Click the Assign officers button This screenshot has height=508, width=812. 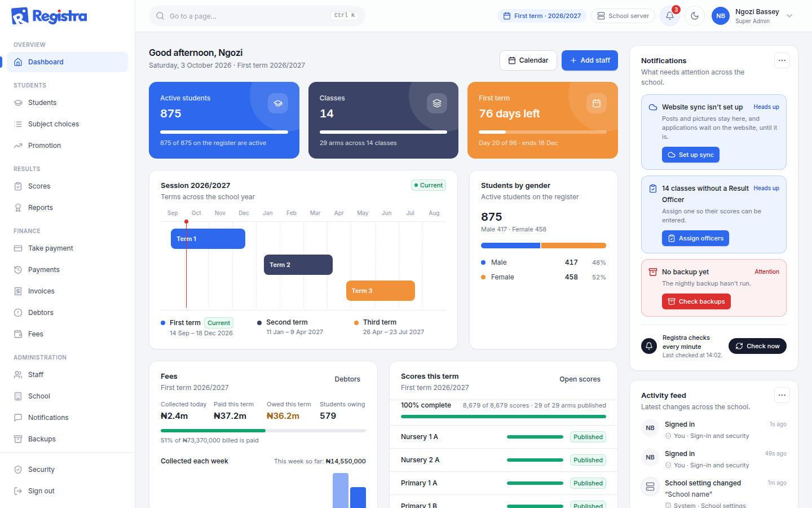tap(695, 238)
